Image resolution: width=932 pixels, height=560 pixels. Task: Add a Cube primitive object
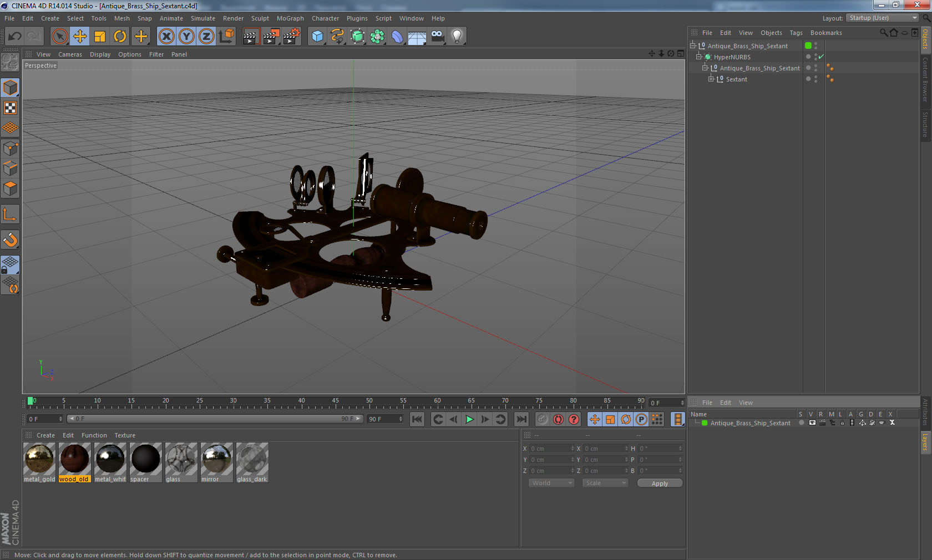coord(317,37)
